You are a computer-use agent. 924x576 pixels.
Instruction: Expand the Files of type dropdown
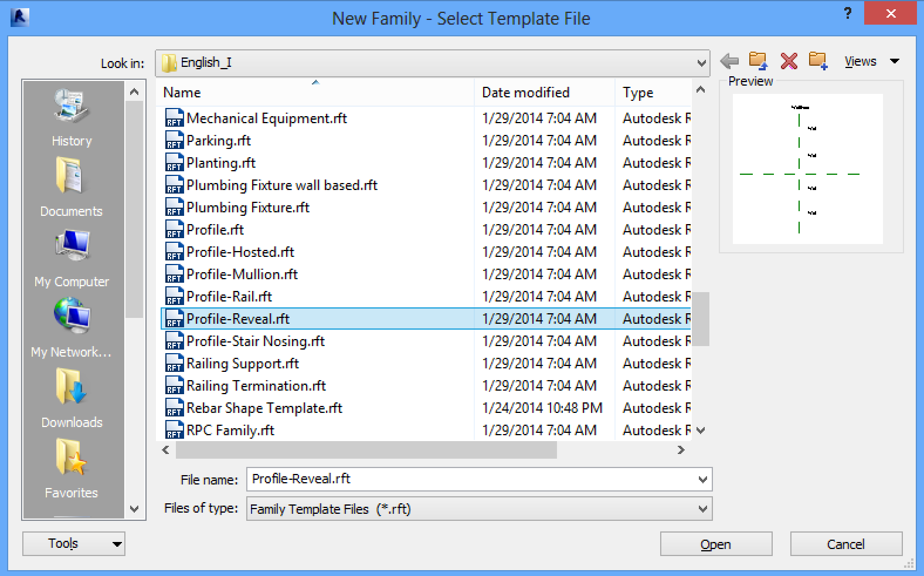click(703, 509)
